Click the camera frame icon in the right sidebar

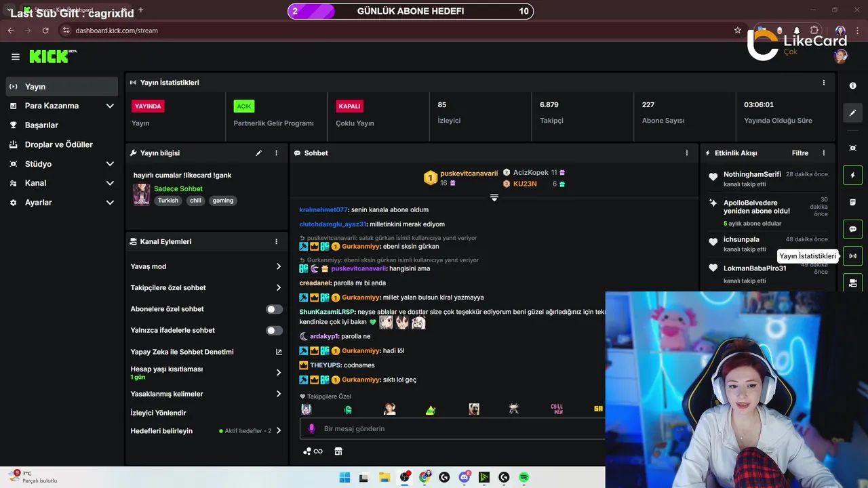(852, 148)
